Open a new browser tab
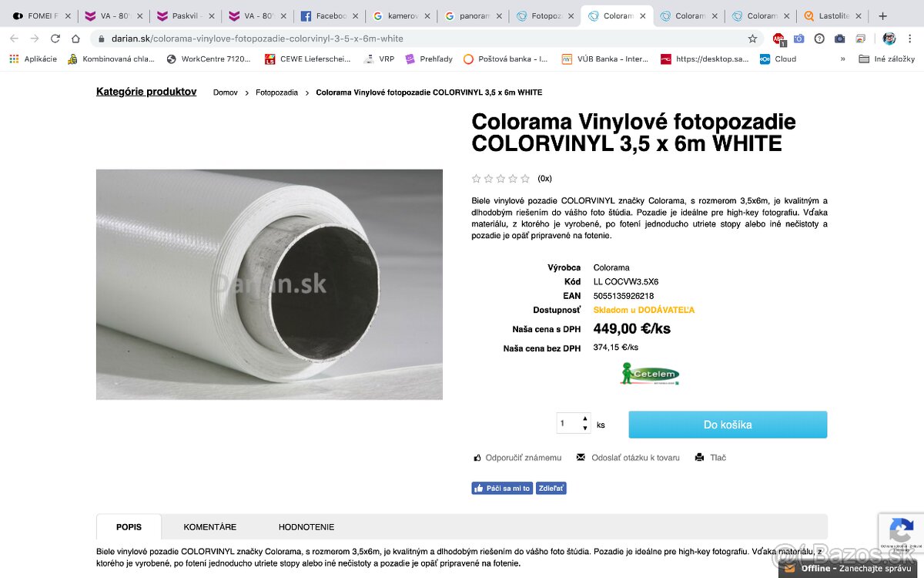 (x=882, y=15)
